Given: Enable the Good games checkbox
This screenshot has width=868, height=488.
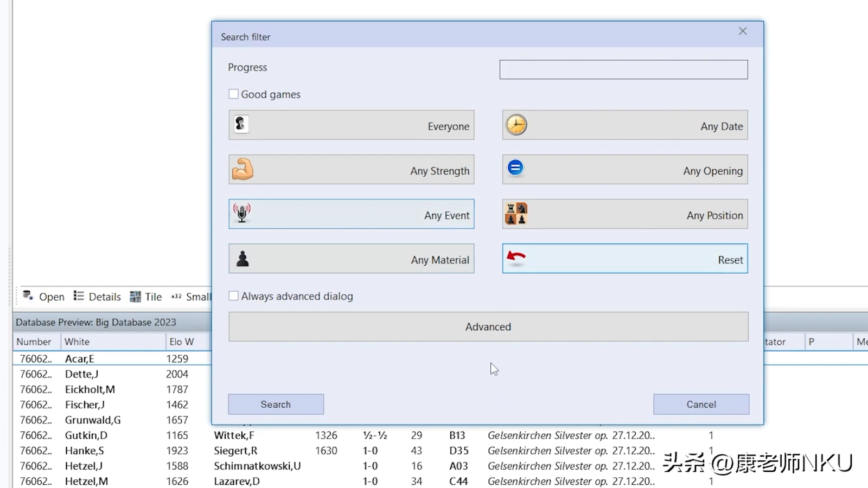Looking at the screenshot, I should [234, 94].
